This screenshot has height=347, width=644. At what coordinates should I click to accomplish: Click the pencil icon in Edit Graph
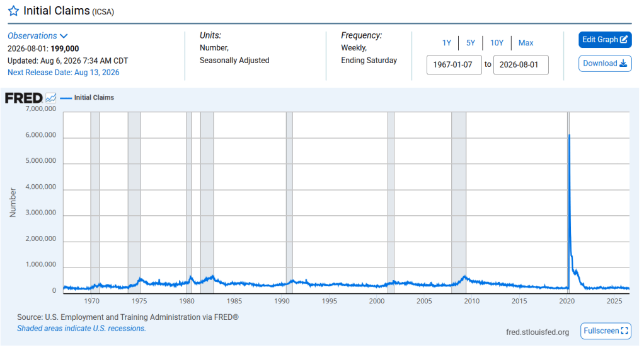624,40
